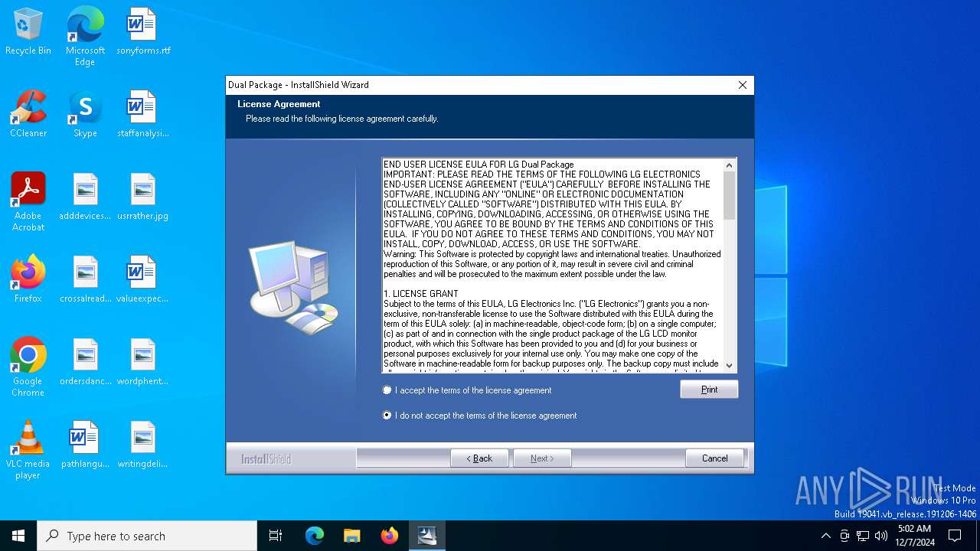Open Firefox from the taskbar
980x551 pixels.
pos(390,536)
